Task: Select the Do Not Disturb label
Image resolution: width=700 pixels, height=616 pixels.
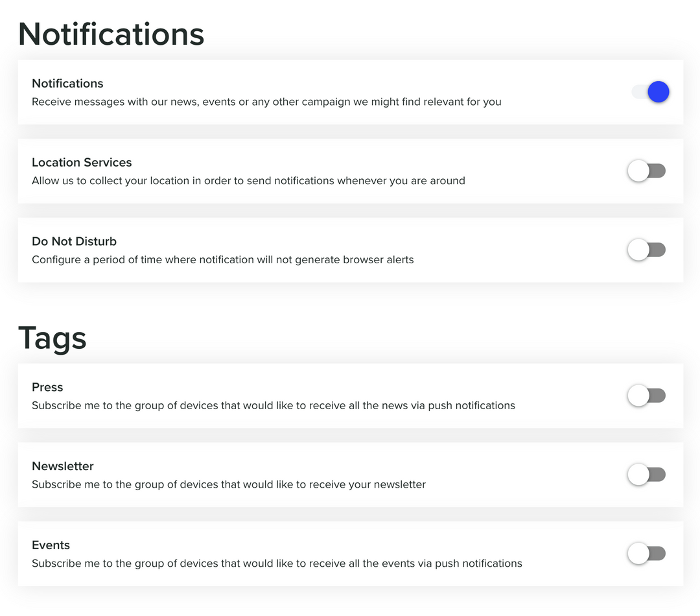Action: (x=74, y=241)
